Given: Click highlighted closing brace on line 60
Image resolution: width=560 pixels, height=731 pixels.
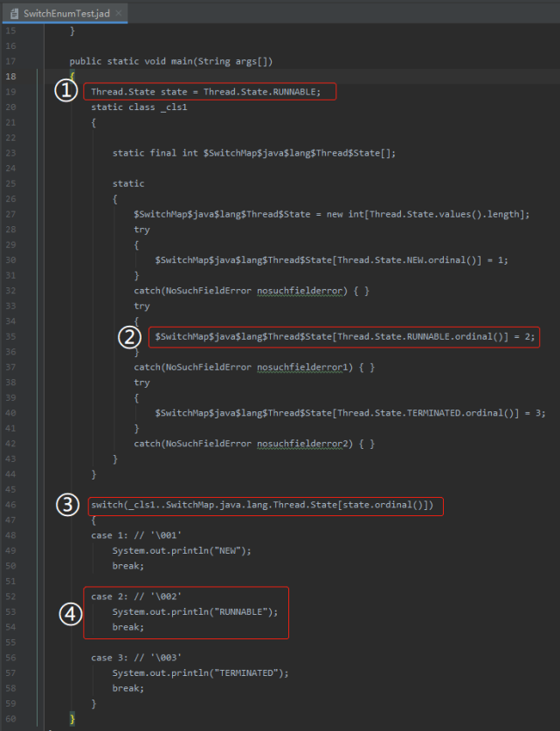Looking at the screenshot, I should point(73,719).
